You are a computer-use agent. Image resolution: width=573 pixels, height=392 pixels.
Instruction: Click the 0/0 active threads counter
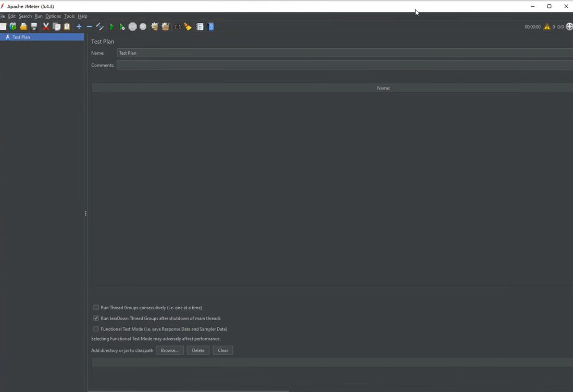tap(560, 27)
